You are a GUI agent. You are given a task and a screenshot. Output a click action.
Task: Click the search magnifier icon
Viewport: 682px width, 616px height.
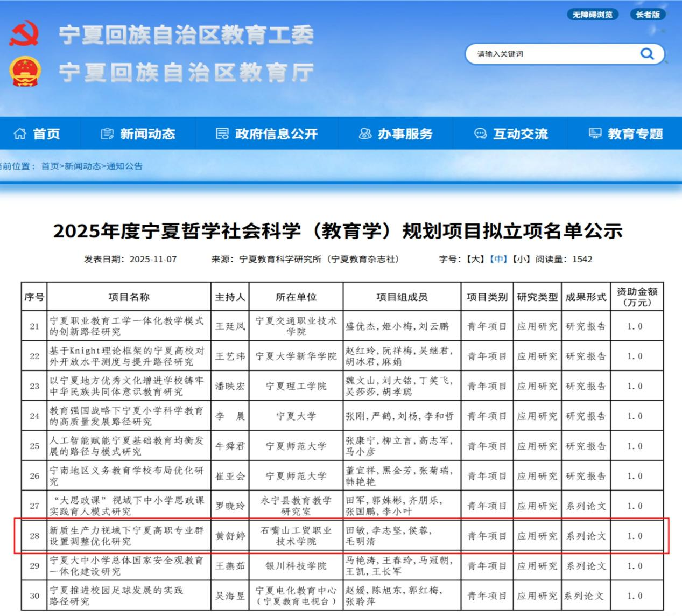646,54
